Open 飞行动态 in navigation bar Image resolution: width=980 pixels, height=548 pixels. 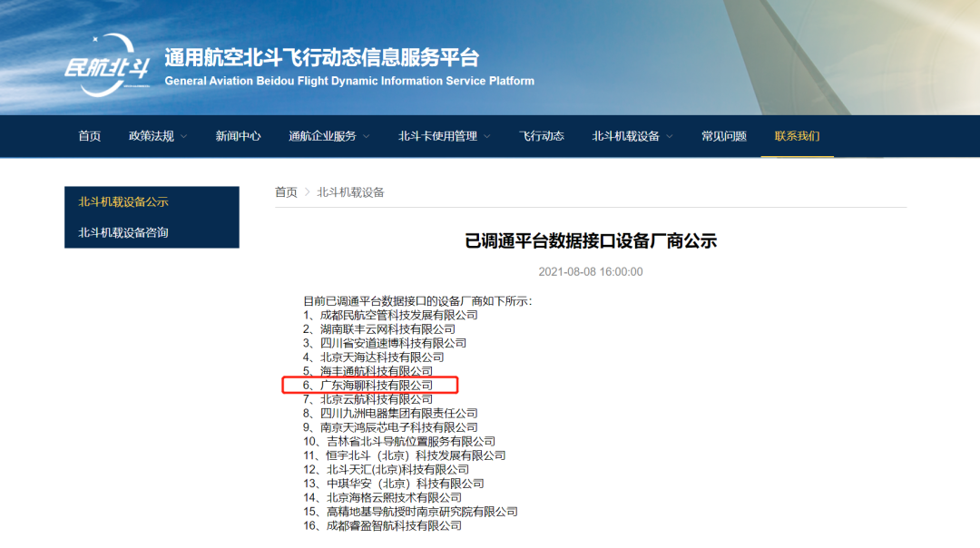541,136
